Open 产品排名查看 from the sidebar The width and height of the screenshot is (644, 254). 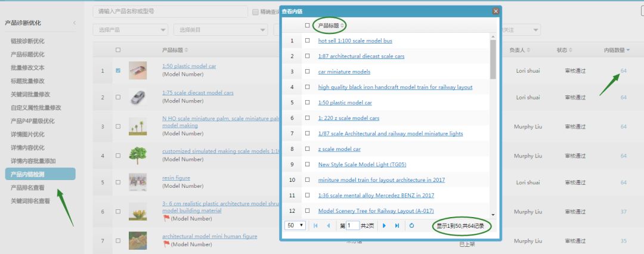[27, 187]
